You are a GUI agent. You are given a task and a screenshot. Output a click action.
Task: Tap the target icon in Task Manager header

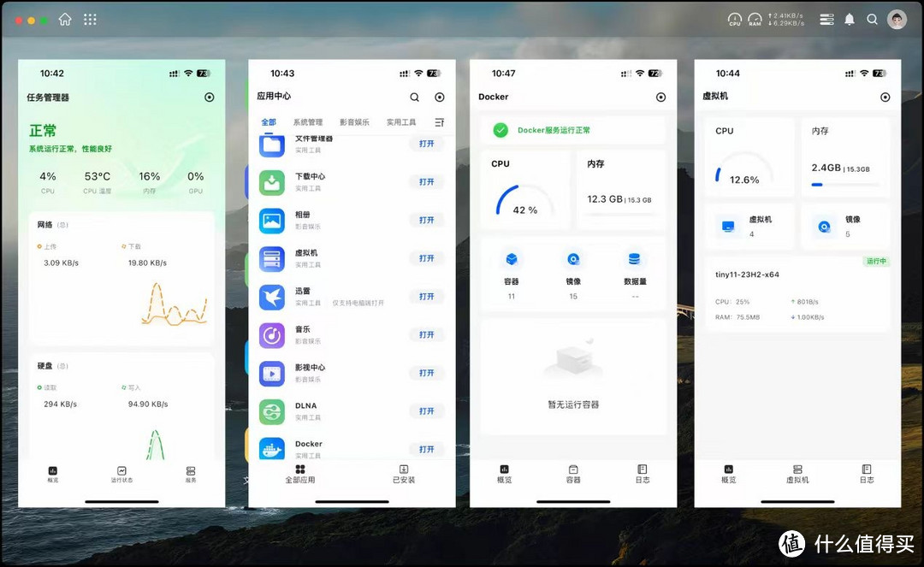(x=210, y=97)
